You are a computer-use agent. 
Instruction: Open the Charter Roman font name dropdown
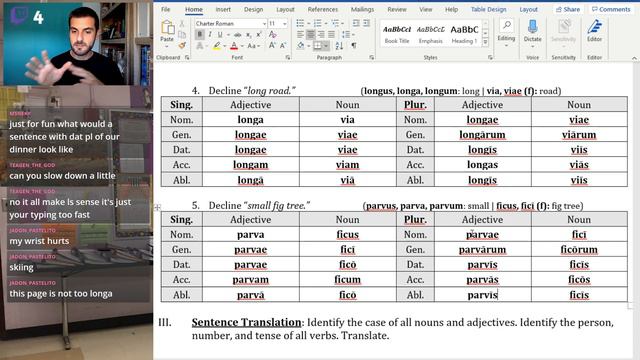pos(264,24)
